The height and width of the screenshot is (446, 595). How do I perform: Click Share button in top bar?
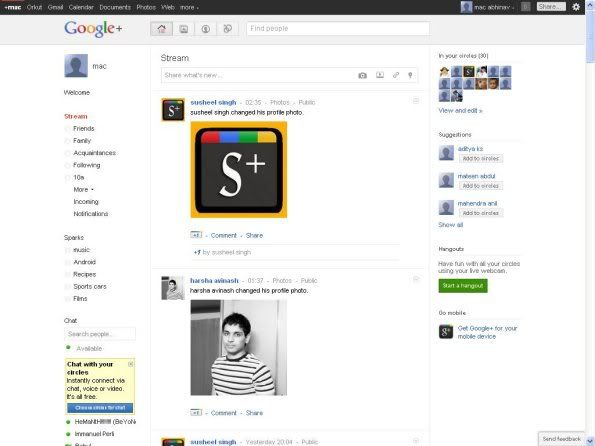(x=551, y=7)
